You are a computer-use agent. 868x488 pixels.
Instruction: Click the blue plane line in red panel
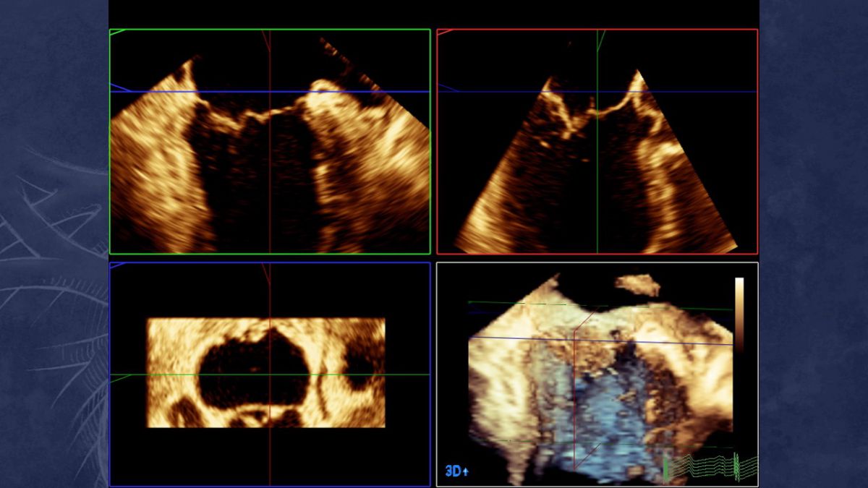click(597, 92)
